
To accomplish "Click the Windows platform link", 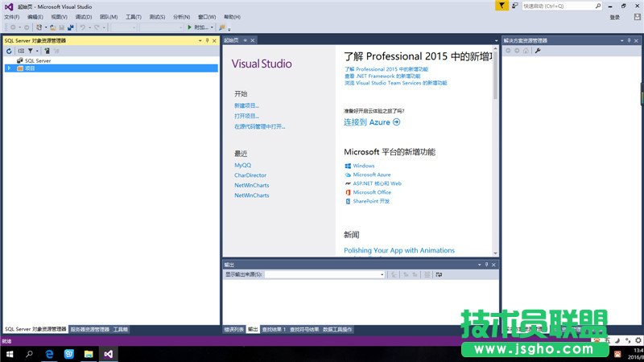I will [364, 166].
